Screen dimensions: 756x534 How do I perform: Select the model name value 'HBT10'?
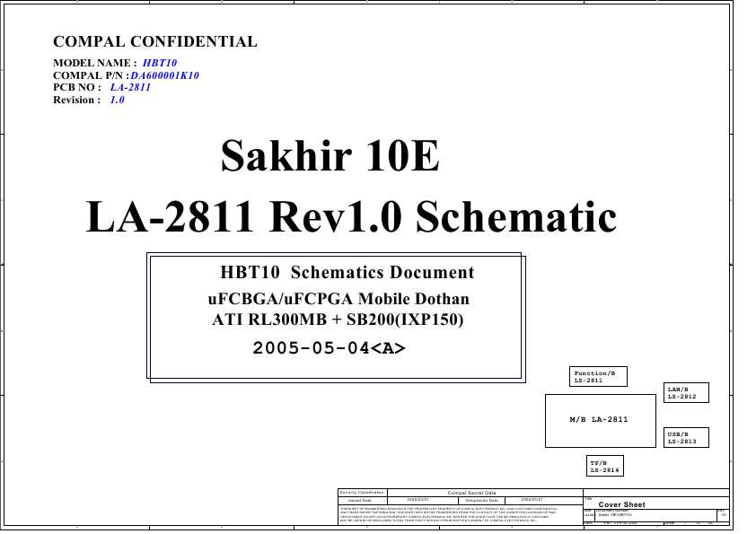[160, 63]
